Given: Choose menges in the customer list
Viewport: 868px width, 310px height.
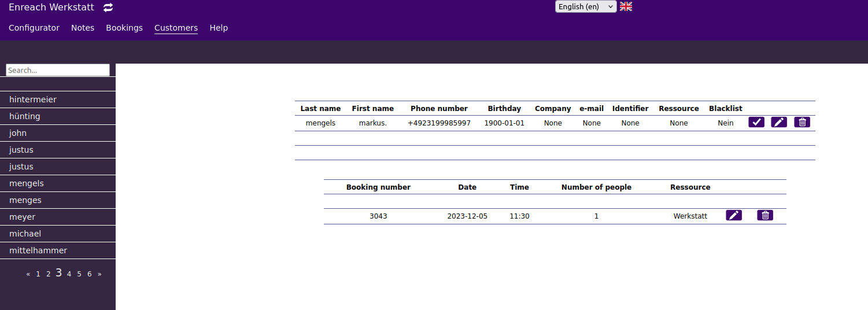Looking at the screenshot, I should point(25,200).
